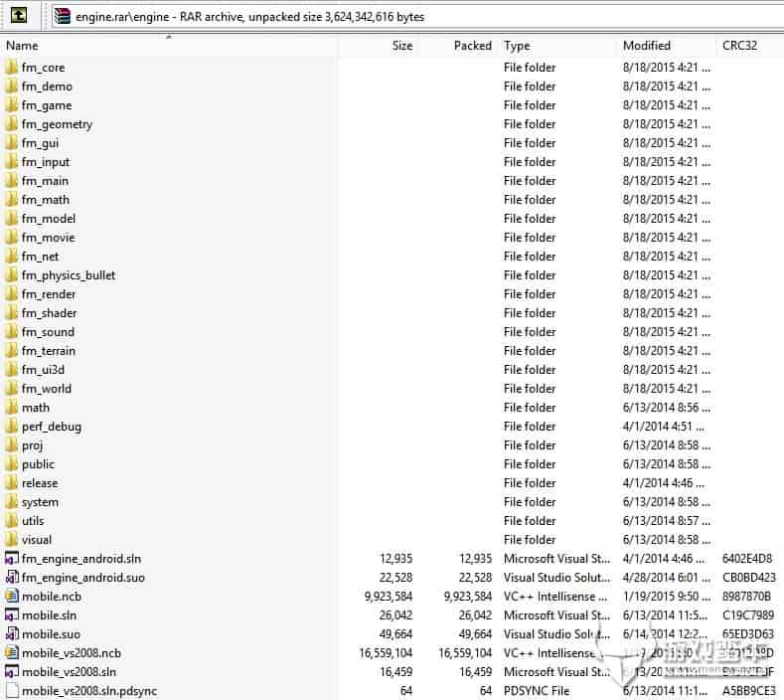Click the mobile_vs2008.ncb file icon
784x700 pixels.
pyautogui.click(x=12, y=652)
